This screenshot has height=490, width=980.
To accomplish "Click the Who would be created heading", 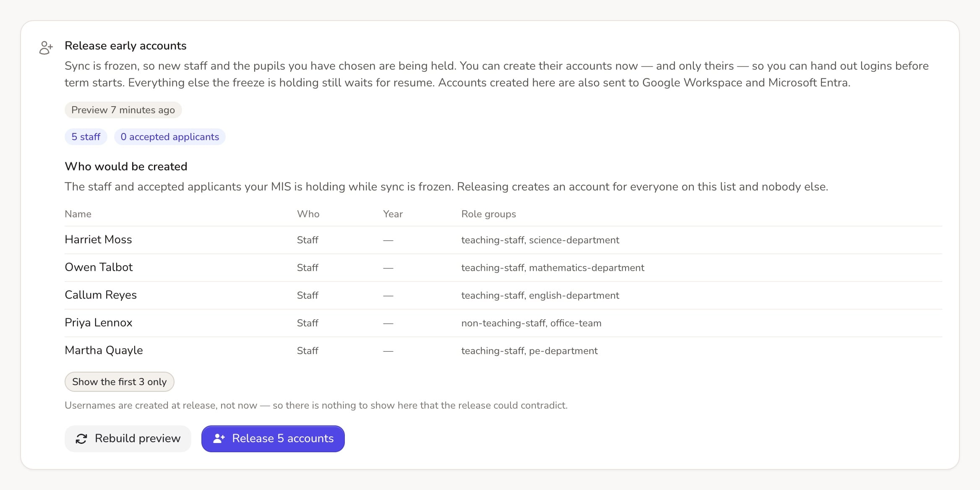I will (126, 167).
